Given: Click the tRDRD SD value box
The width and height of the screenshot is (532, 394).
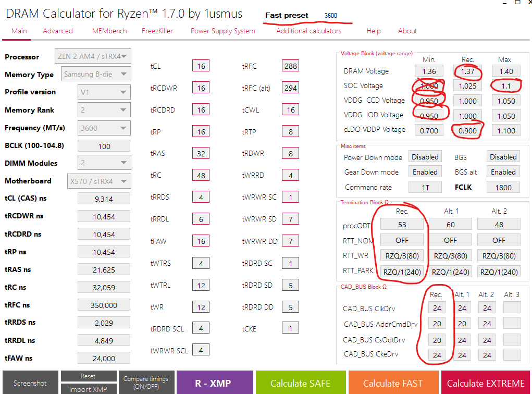Looking at the screenshot, I should [x=290, y=285].
